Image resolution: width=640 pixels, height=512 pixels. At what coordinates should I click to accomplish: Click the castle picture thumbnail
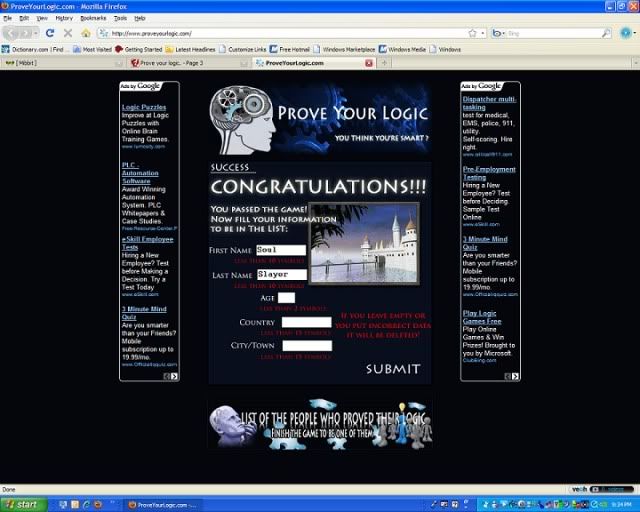(364, 243)
